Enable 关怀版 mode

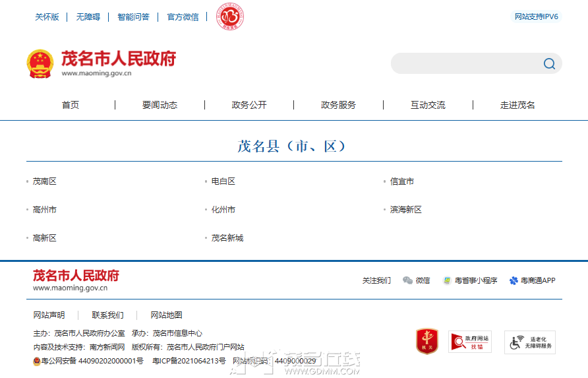pyautogui.click(x=47, y=17)
